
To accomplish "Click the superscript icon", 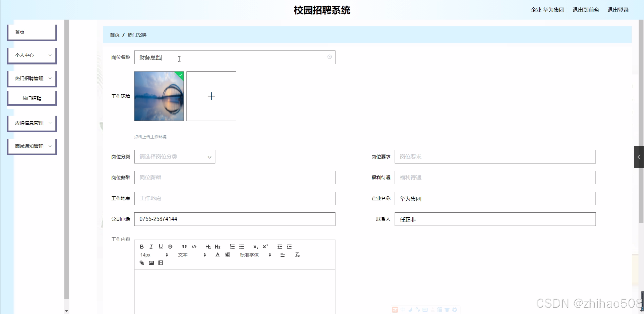I will point(265,247).
